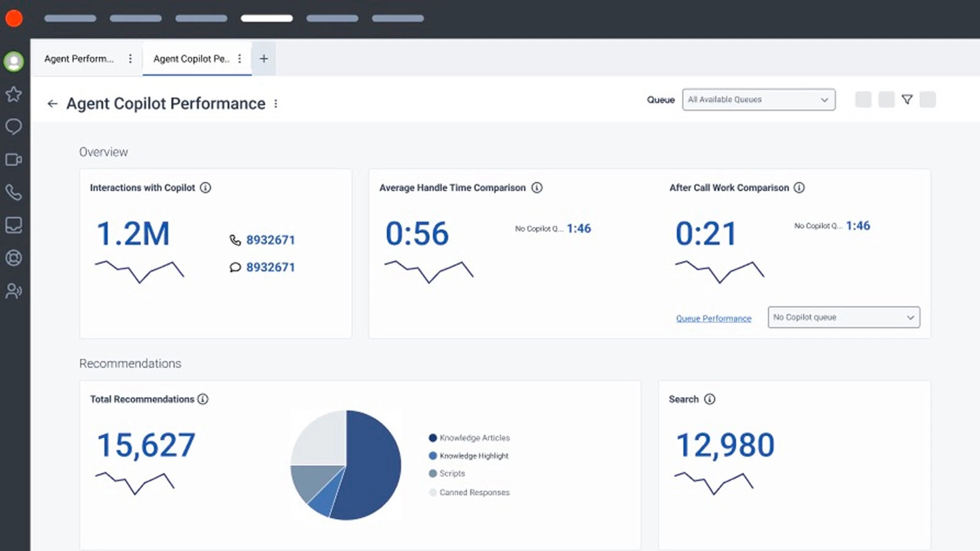This screenshot has width=980, height=551.
Task: Click info icon next to Interactions with Copilot
Action: click(206, 188)
